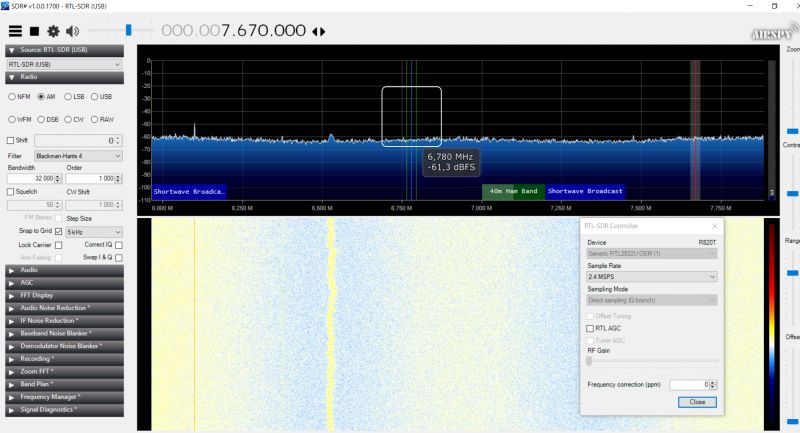Expand the IF Noise Reduction panel
The width and height of the screenshot is (800, 433).
[64, 321]
